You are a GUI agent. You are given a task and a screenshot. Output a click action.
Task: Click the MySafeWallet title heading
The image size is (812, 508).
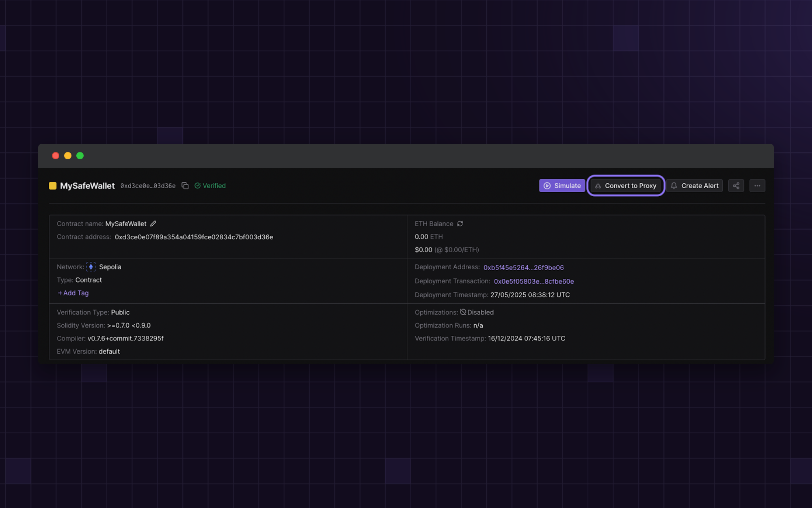87,186
